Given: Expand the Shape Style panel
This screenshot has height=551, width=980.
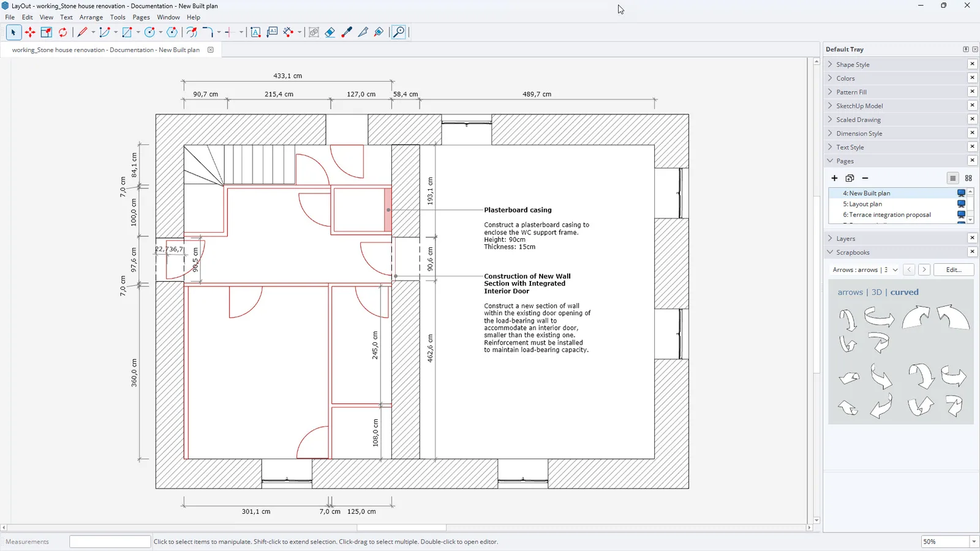Looking at the screenshot, I should pos(830,64).
